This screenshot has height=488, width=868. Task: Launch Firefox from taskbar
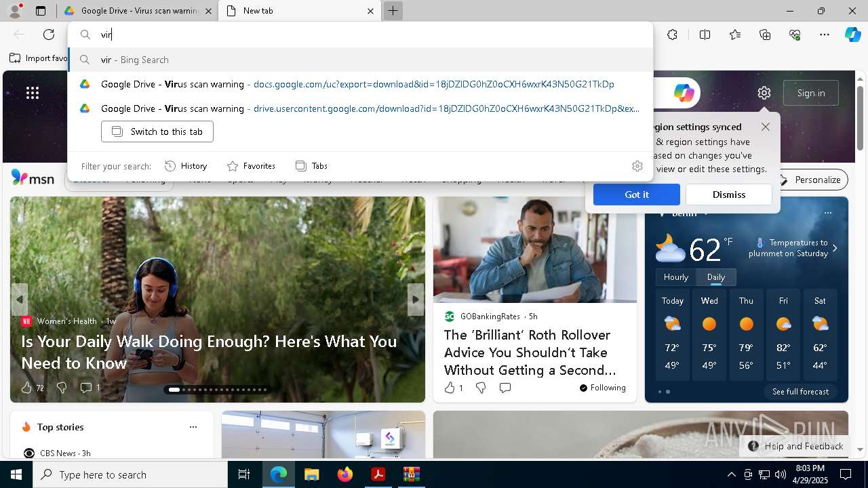pyautogui.click(x=345, y=474)
